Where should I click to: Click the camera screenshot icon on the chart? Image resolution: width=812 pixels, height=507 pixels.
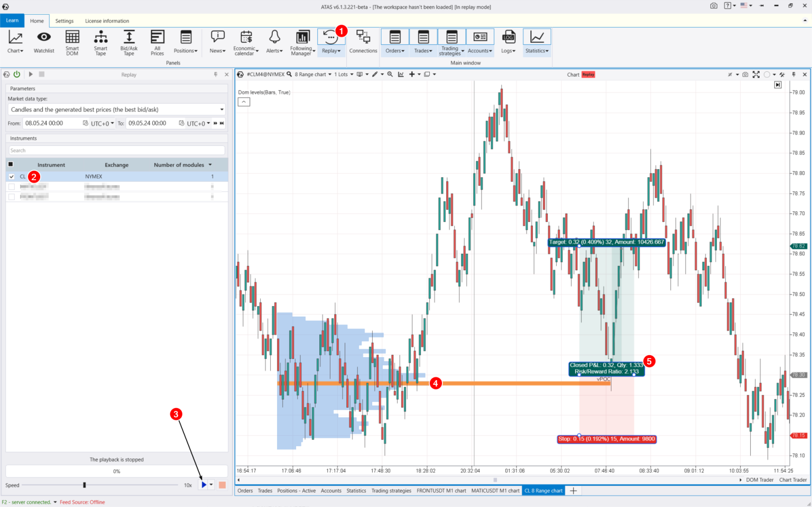pyautogui.click(x=745, y=75)
